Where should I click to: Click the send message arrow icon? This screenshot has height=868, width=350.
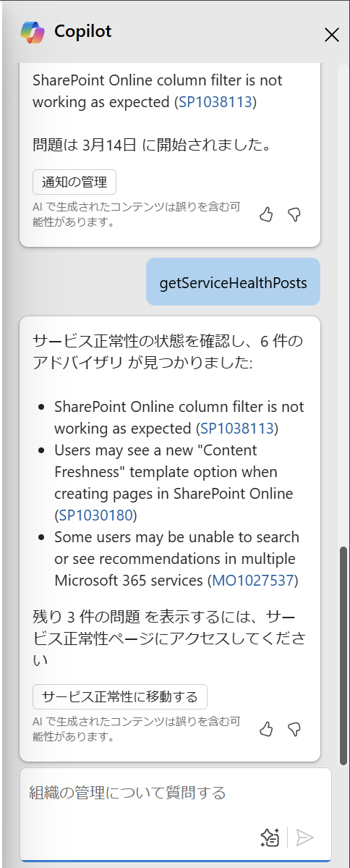(304, 838)
